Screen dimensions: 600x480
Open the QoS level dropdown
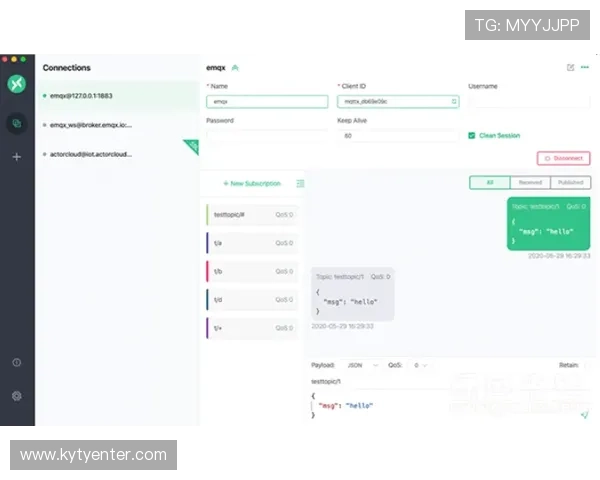(421, 365)
